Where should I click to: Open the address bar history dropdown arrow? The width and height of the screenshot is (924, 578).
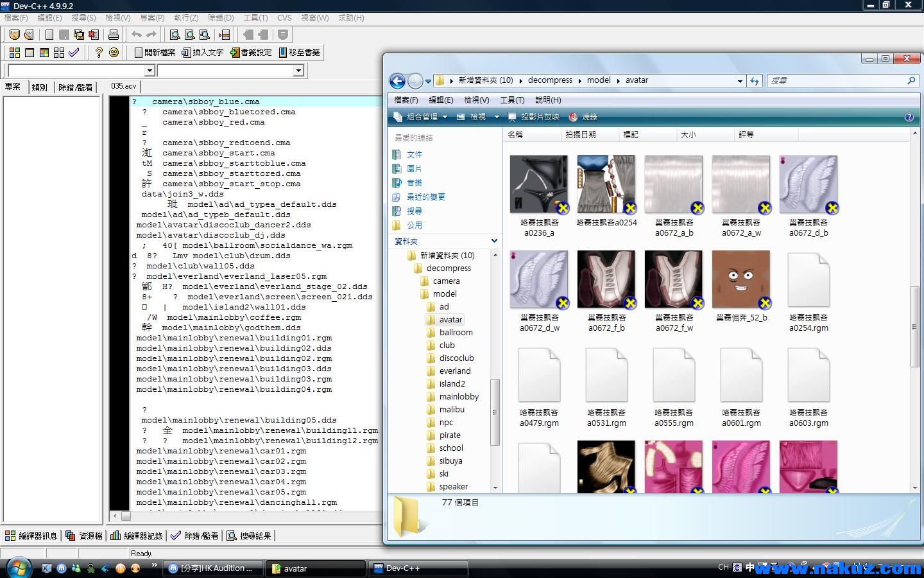point(739,81)
